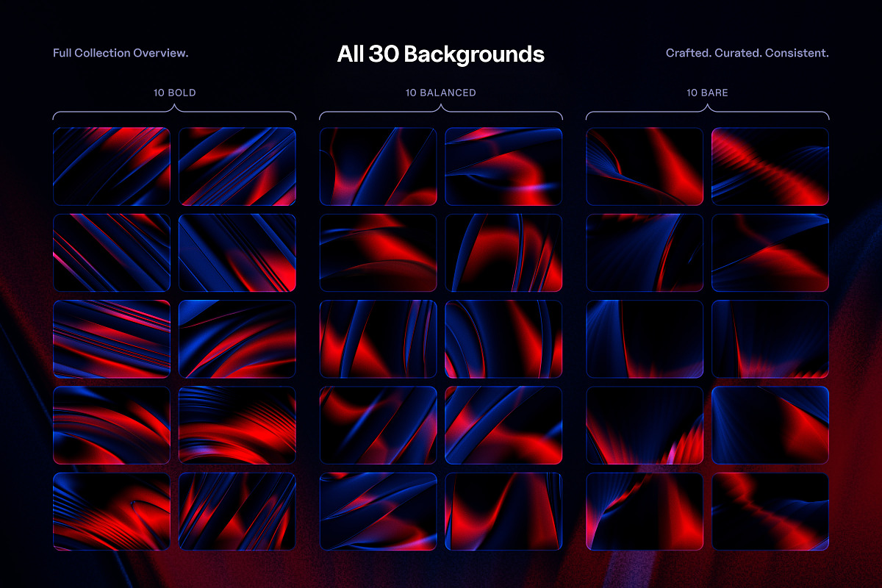
Task: Open right thumbnail in BOLD first row
Action: pos(237,167)
